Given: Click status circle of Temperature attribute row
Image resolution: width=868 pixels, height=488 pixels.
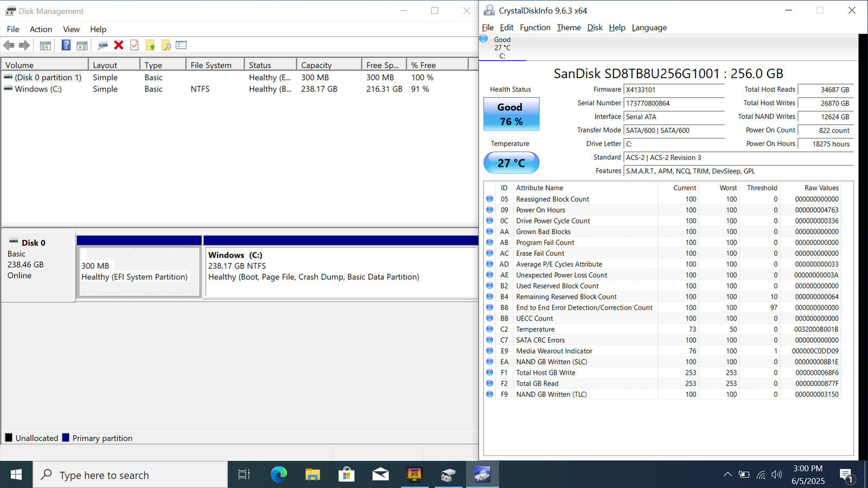Looking at the screenshot, I should click(x=489, y=329).
